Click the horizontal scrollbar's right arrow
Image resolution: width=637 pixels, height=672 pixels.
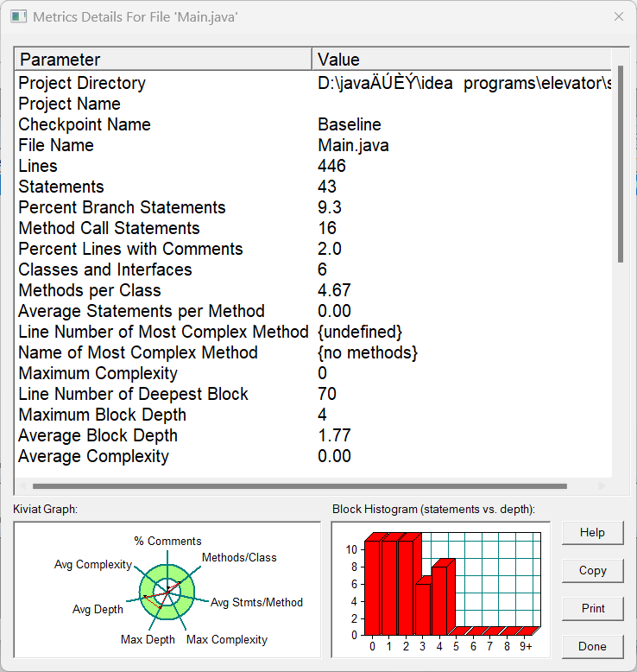click(x=602, y=486)
